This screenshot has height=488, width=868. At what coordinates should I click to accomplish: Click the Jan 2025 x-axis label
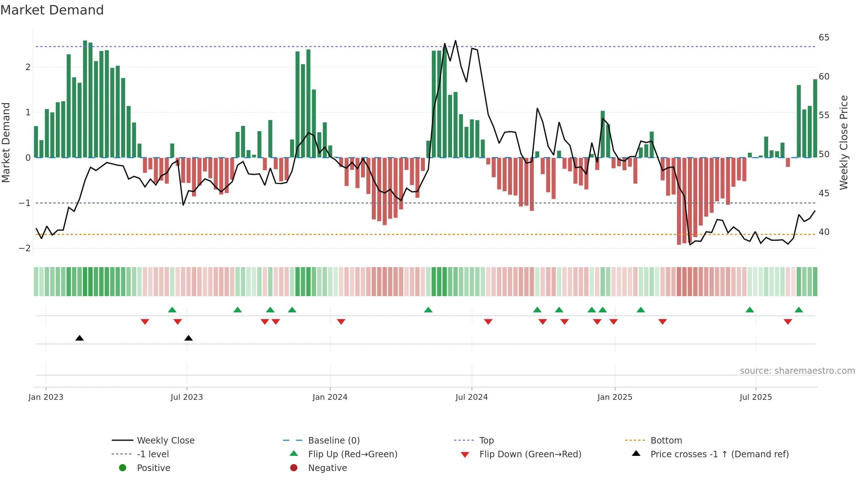[x=615, y=397]
